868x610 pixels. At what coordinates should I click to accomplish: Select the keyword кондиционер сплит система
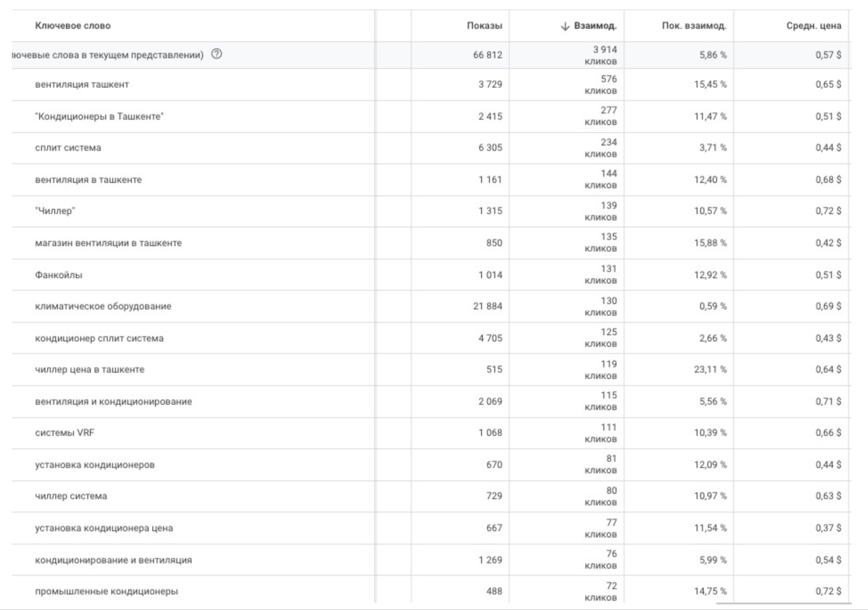click(x=99, y=338)
